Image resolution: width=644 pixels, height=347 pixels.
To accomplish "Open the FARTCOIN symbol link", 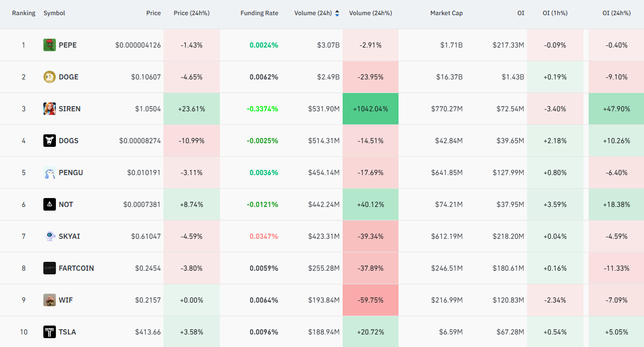I will 76,268.
